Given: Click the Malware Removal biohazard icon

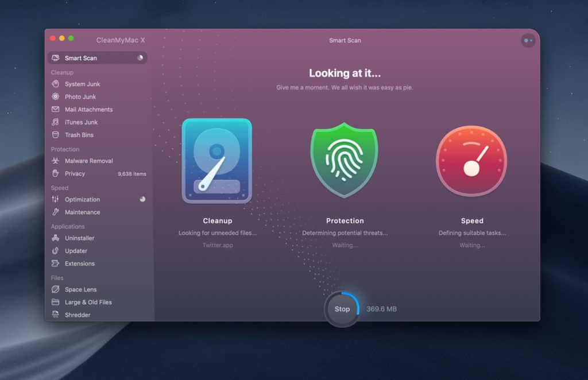Looking at the screenshot, I should point(56,160).
